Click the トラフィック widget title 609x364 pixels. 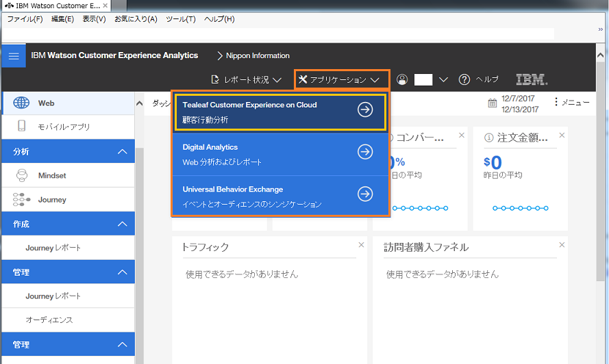coord(206,247)
